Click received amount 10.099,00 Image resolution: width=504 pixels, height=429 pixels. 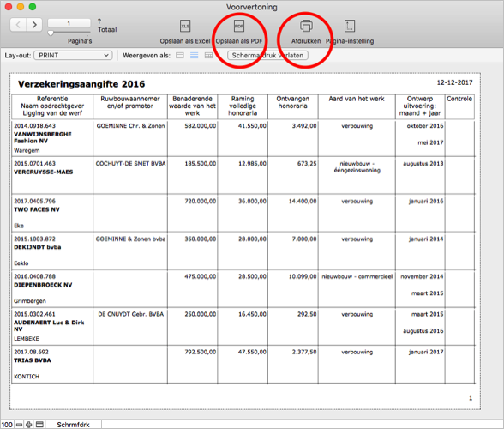click(x=303, y=276)
